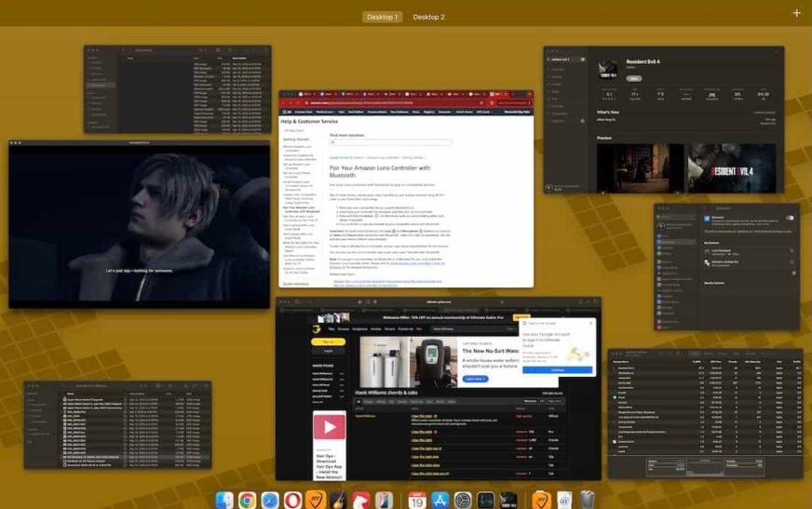Click Learn more button in water softener ad
812x509 pixels.
click(475, 379)
